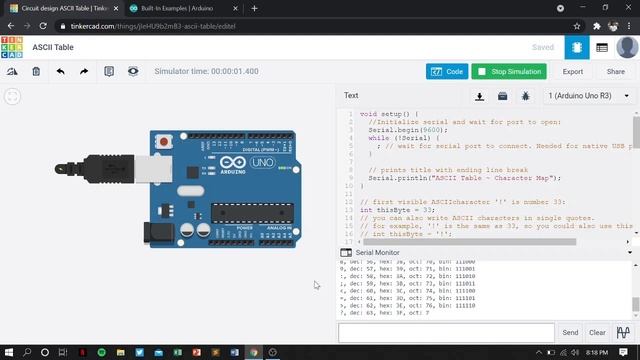Go back in browser history
The image size is (640, 360).
coord(11,26)
